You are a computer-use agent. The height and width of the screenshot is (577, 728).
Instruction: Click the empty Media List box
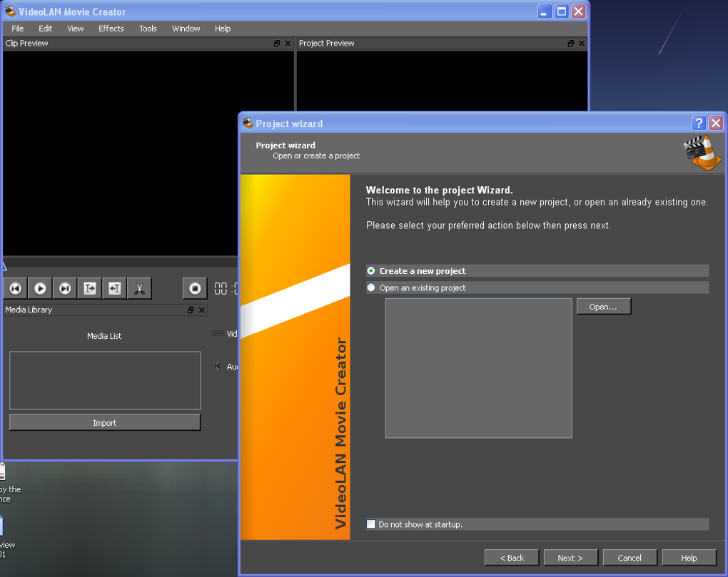tap(105, 380)
